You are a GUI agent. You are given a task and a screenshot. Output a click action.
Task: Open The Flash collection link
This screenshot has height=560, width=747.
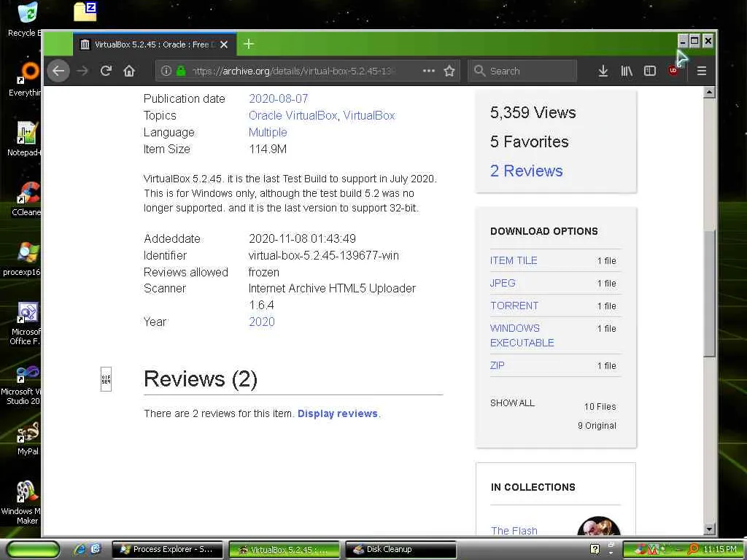click(x=514, y=530)
